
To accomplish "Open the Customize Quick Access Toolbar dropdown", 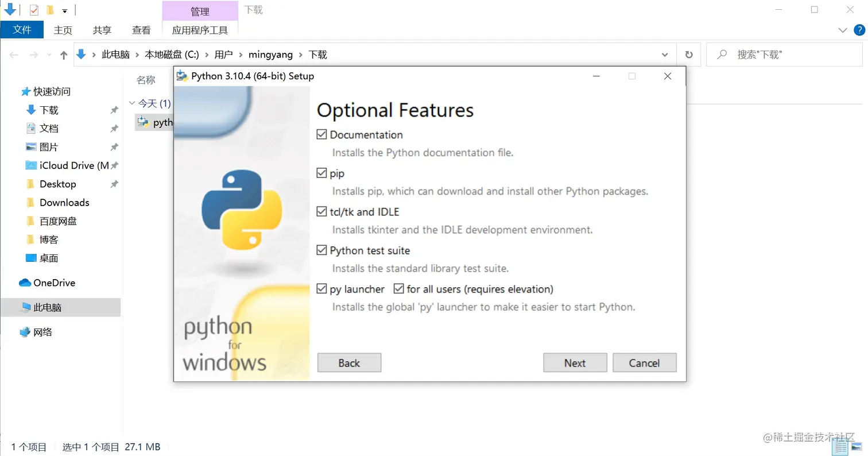I will (x=65, y=11).
